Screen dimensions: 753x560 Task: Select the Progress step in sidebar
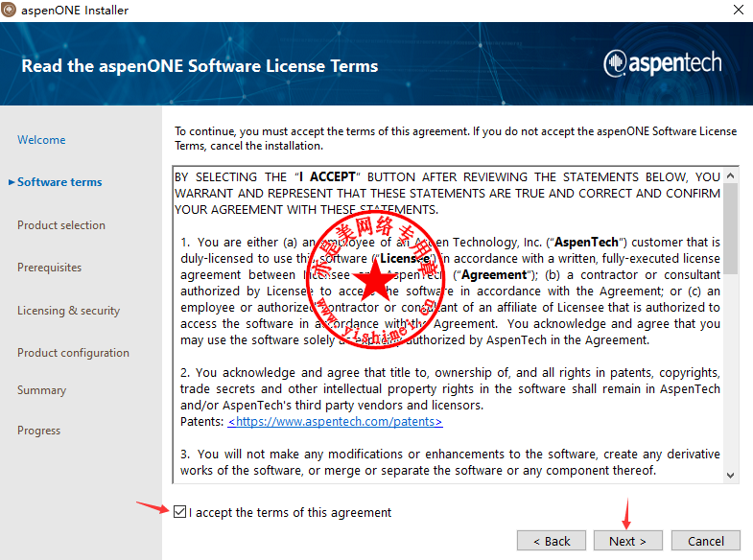[39, 431]
